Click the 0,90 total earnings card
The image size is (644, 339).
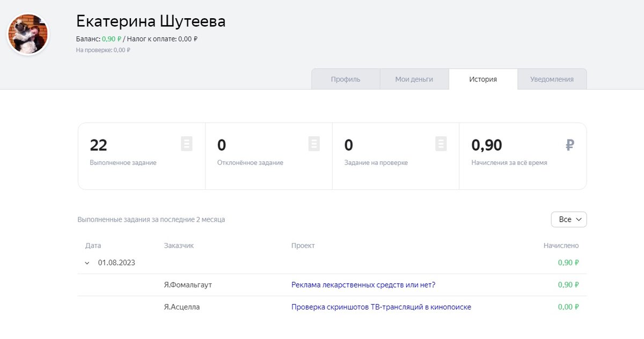point(523,156)
